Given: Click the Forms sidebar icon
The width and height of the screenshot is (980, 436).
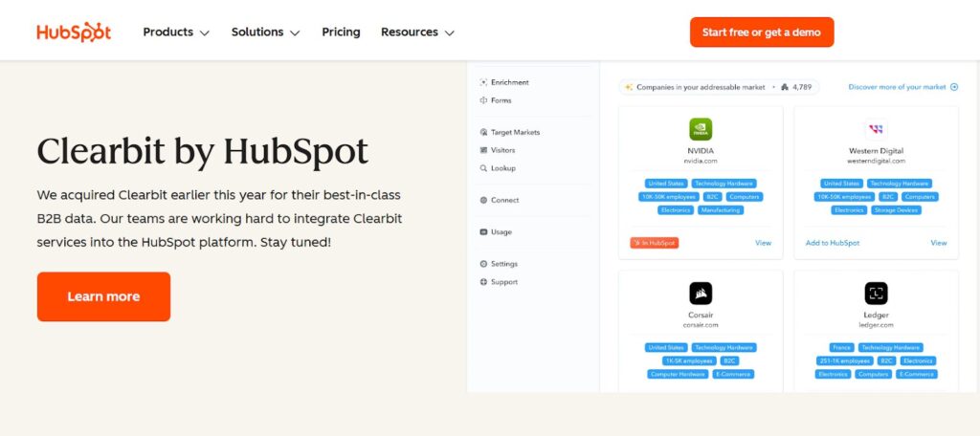Looking at the screenshot, I should 483,100.
